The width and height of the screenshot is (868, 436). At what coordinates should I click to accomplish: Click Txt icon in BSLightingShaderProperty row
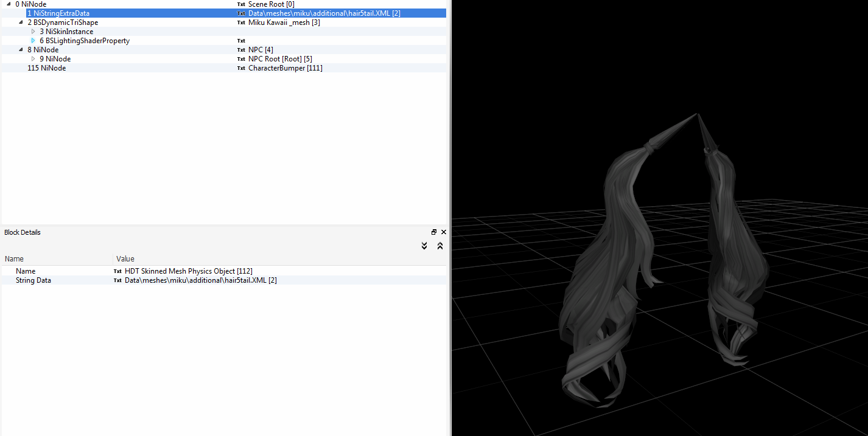click(241, 41)
